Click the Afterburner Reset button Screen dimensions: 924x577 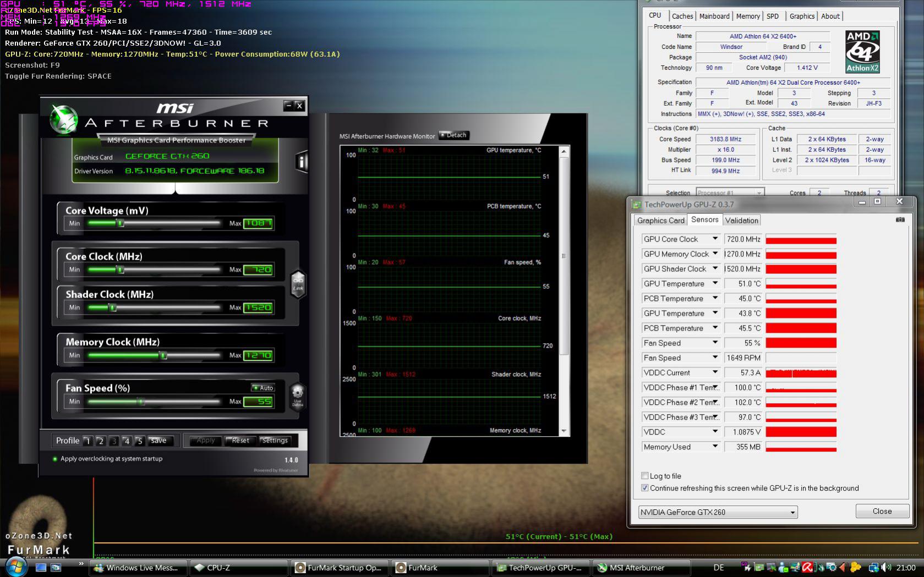coord(240,441)
